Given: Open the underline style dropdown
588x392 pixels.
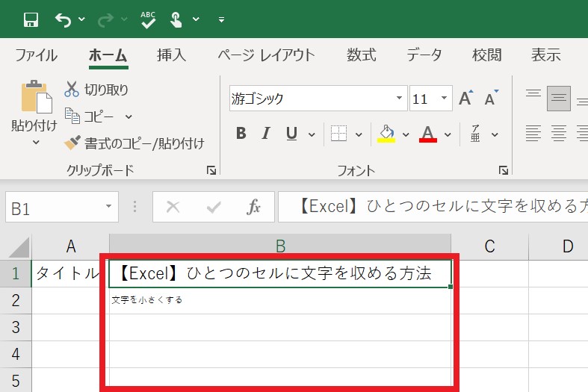Looking at the screenshot, I should pos(312,134).
